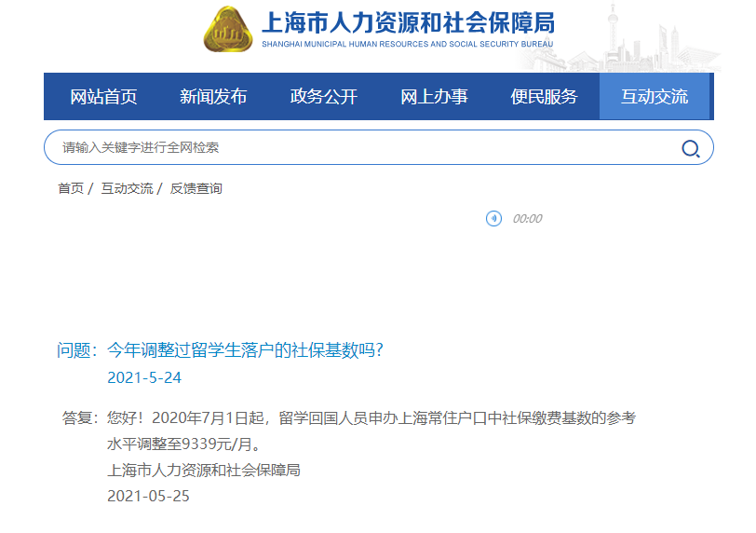
Task: Open the 新闻发布 menu item
Action: 213,97
